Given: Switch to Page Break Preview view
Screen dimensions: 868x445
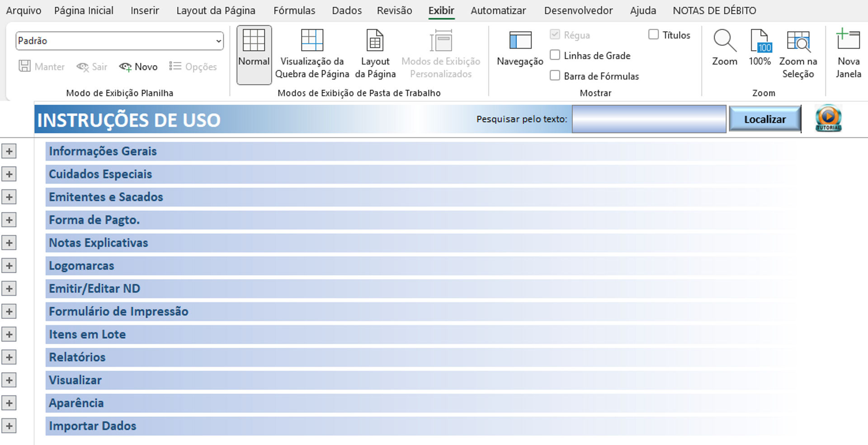Looking at the screenshot, I should [x=312, y=54].
